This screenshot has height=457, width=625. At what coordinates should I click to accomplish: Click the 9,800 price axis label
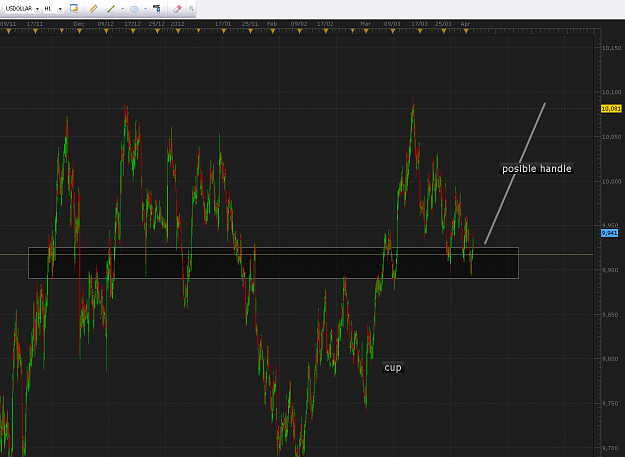click(610, 359)
